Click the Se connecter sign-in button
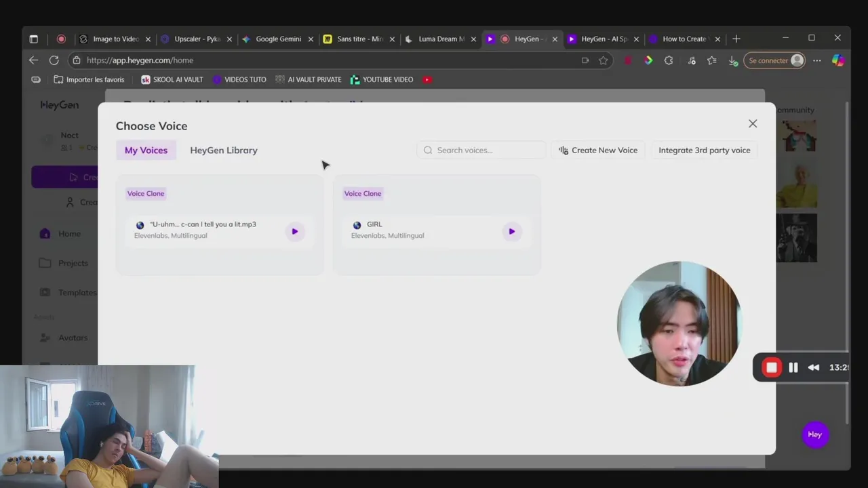Viewport: 868px width, 488px height. [x=776, y=60]
